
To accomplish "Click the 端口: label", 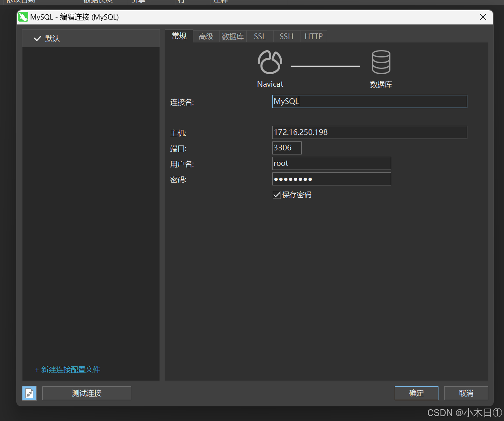I will (x=178, y=149).
